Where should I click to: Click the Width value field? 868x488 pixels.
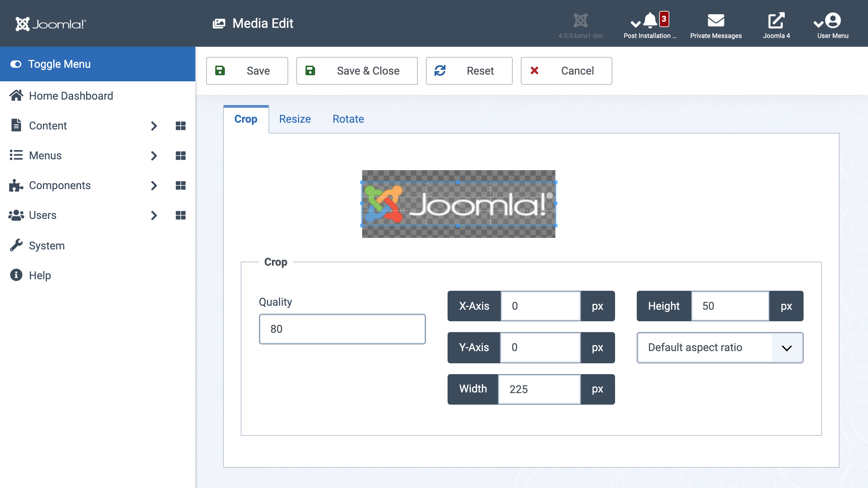[539, 389]
